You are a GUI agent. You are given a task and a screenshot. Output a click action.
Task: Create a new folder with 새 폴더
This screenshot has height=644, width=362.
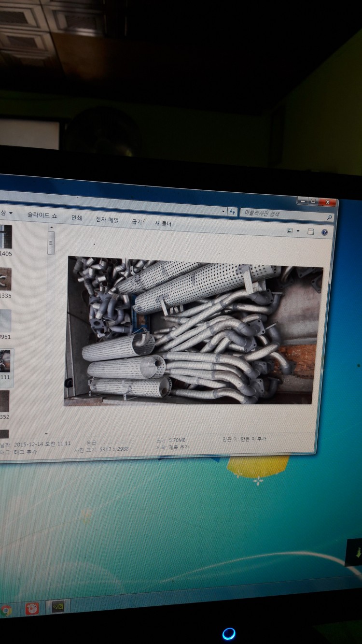point(163,224)
